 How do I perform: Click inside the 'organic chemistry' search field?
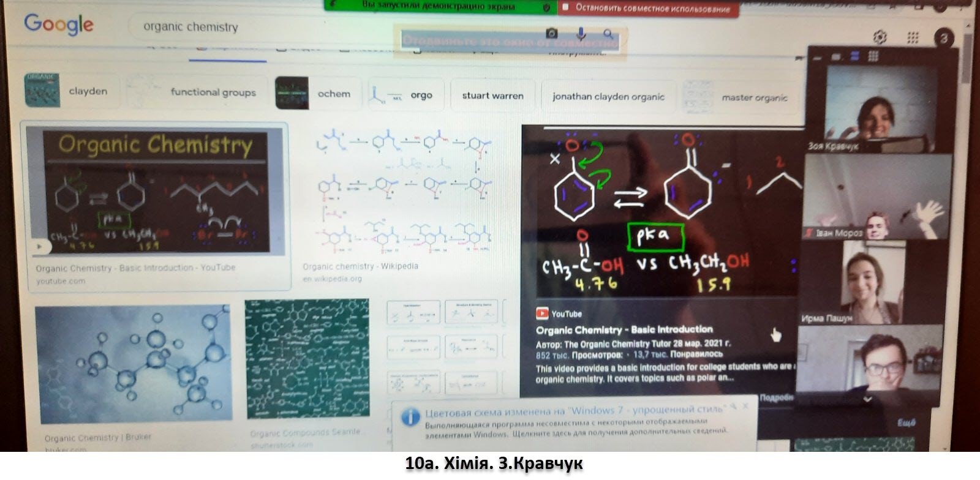[257, 27]
